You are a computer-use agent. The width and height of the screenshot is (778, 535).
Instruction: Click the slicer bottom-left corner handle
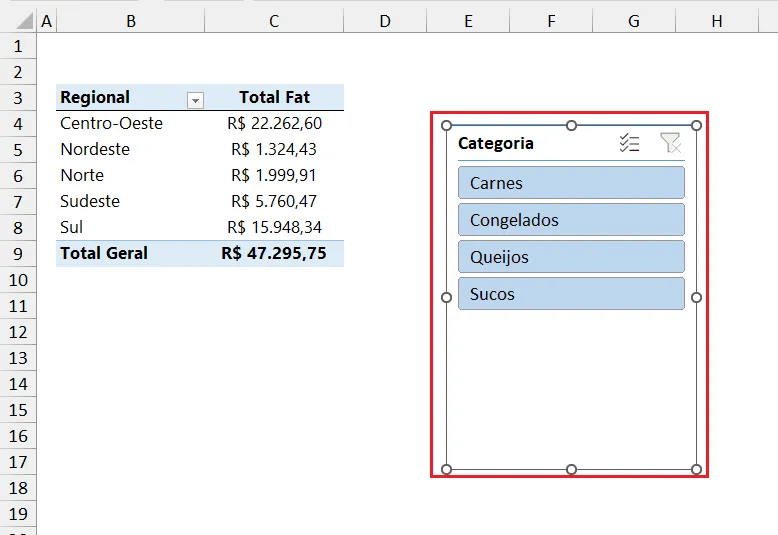pyautogui.click(x=446, y=469)
